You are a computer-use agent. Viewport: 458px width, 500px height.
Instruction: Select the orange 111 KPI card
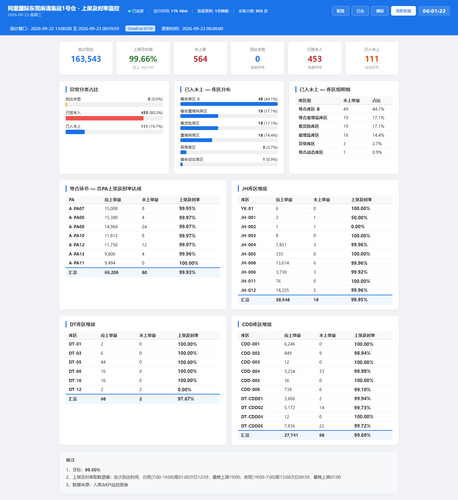372,58
